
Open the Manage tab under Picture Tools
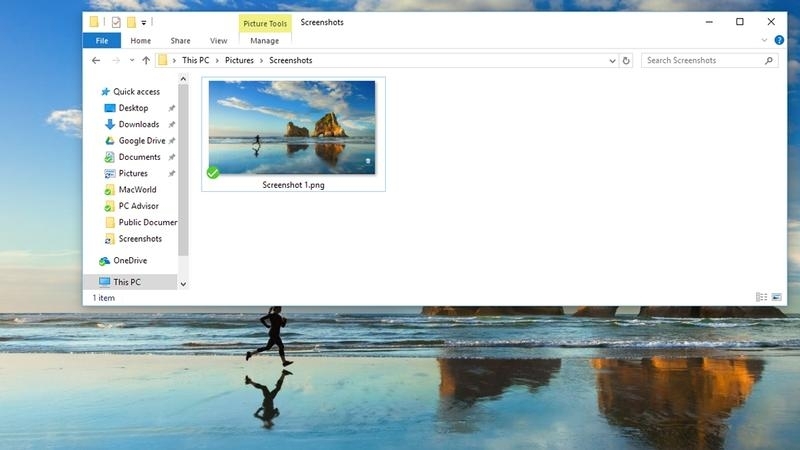(x=265, y=40)
